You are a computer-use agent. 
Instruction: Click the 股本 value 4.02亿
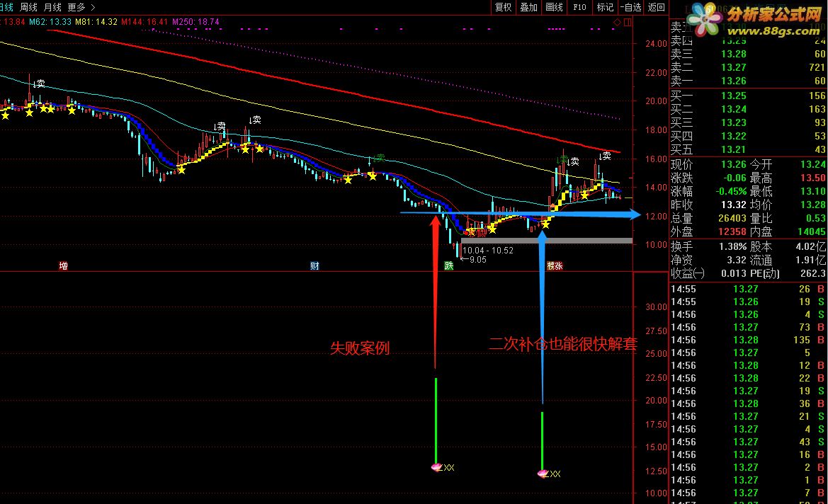[810, 246]
